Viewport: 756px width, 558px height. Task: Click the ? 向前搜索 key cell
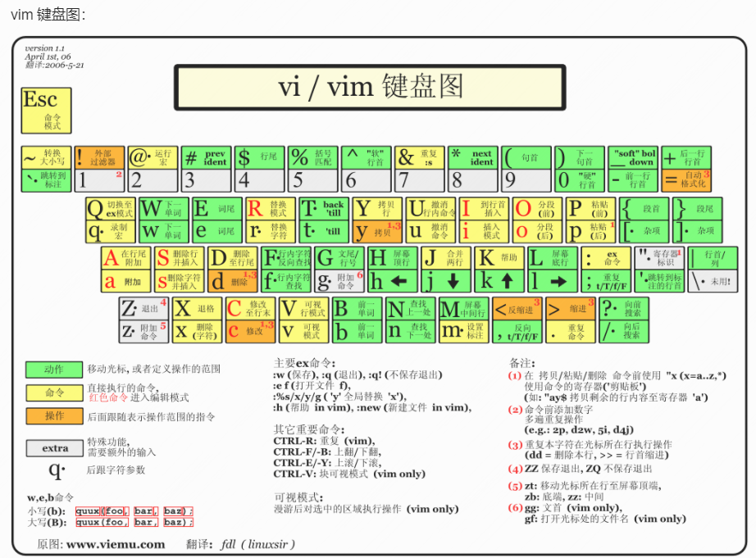[624, 308]
